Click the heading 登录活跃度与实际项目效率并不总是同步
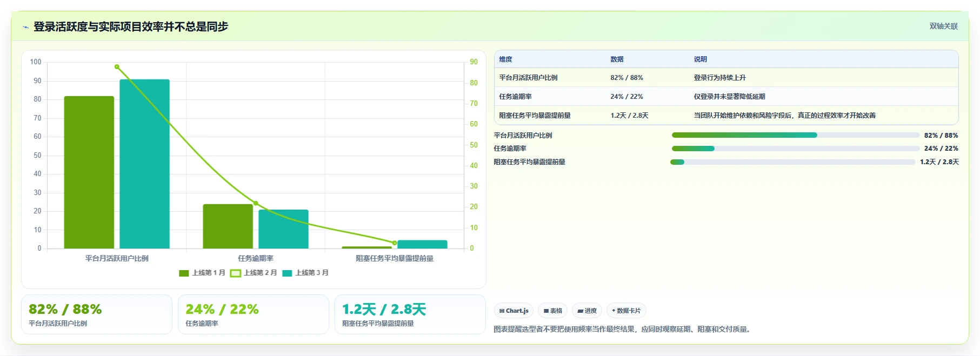980x356 pixels. click(131, 26)
